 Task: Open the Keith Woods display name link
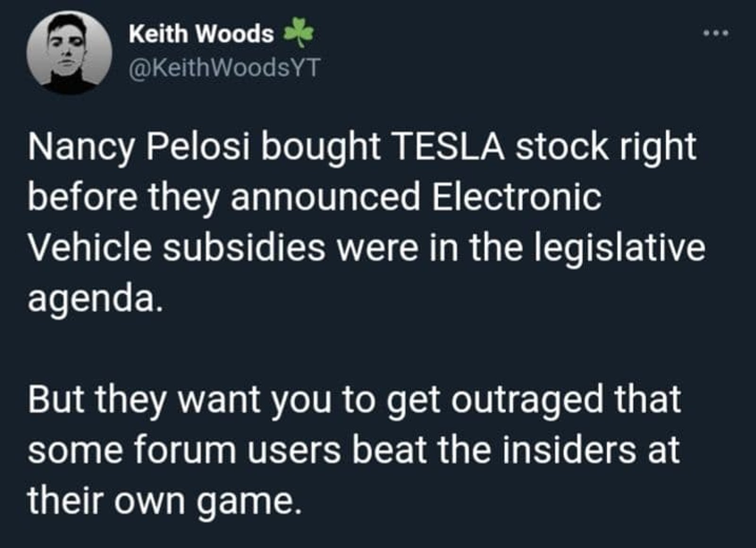[201, 34]
